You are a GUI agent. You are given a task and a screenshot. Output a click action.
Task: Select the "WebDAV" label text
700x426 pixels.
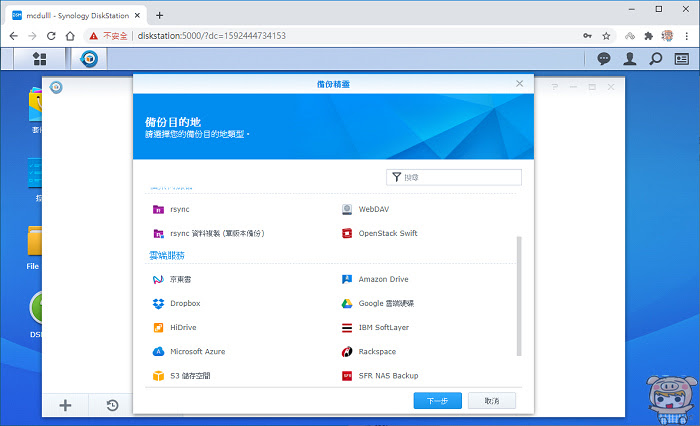click(x=374, y=209)
